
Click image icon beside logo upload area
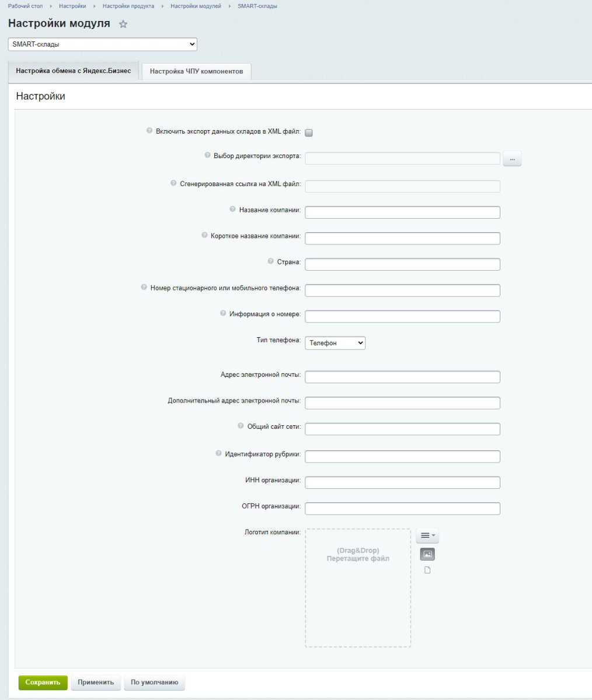coord(427,554)
